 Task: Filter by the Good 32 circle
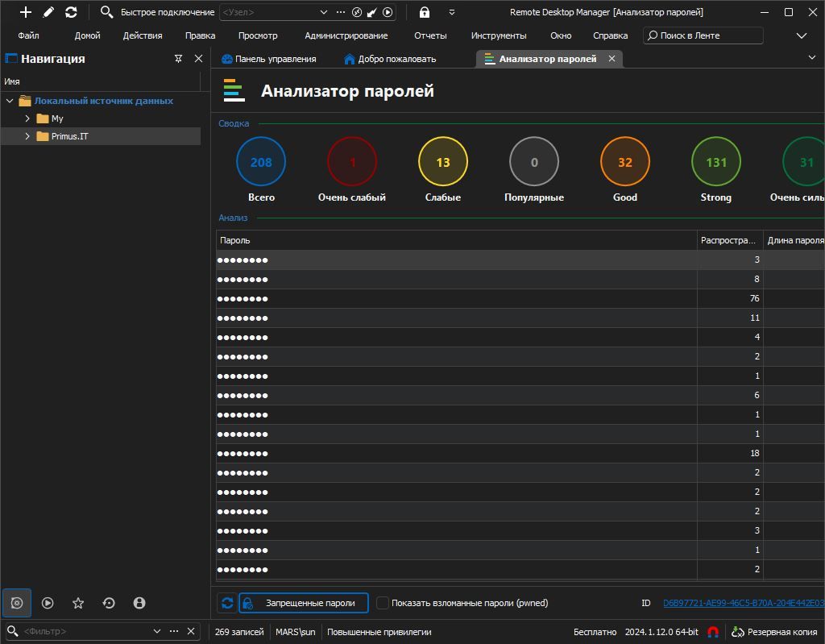tap(625, 161)
